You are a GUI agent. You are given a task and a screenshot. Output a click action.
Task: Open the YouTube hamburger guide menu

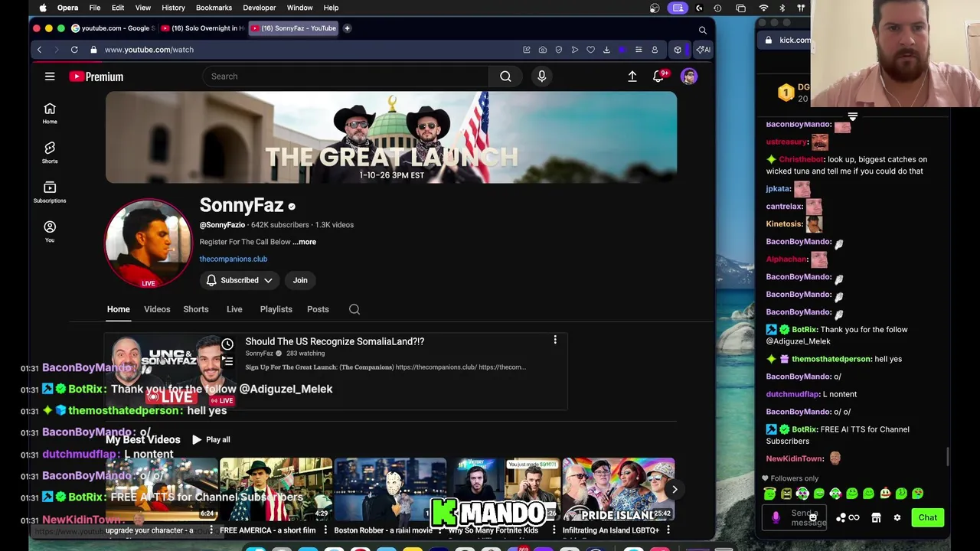coord(50,77)
